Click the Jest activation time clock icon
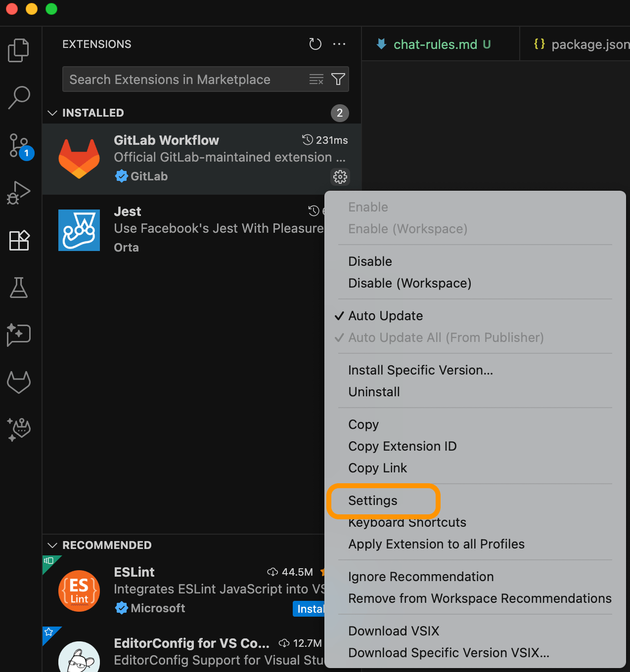The height and width of the screenshot is (672, 630). point(314,211)
